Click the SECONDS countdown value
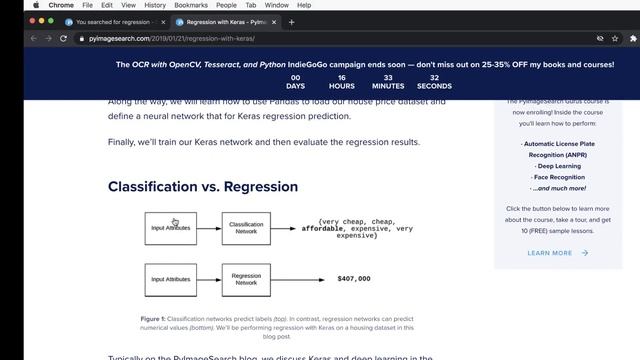Image resolution: width=640 pixels, height=360 pixels. 434,78
